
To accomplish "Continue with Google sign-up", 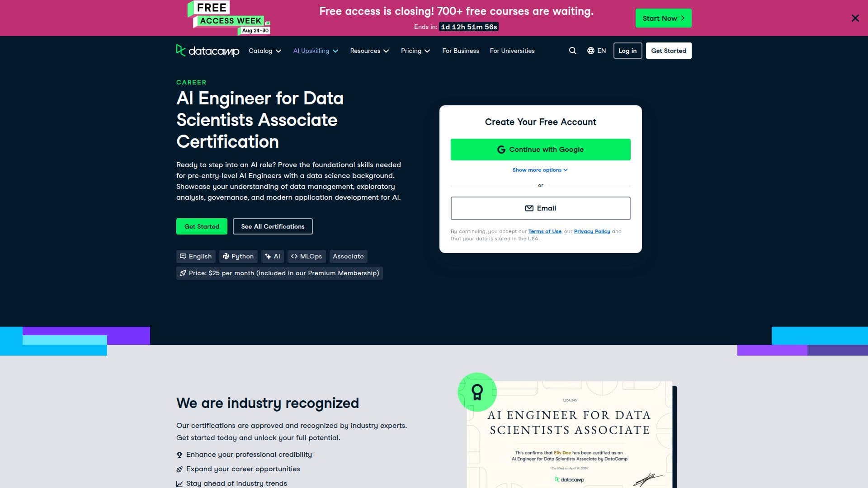I will point(540,150).
